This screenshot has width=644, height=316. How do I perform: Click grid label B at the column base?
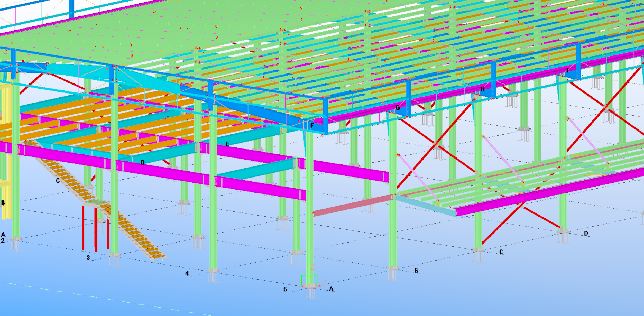click(x=416, y=271)
